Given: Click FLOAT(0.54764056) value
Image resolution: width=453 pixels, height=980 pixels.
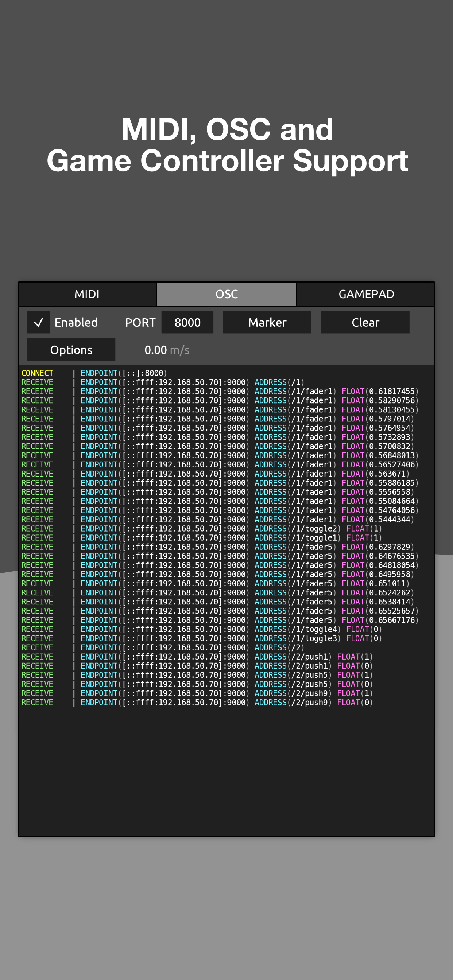Looking at the screenshot, I should (x=380, y=510).
